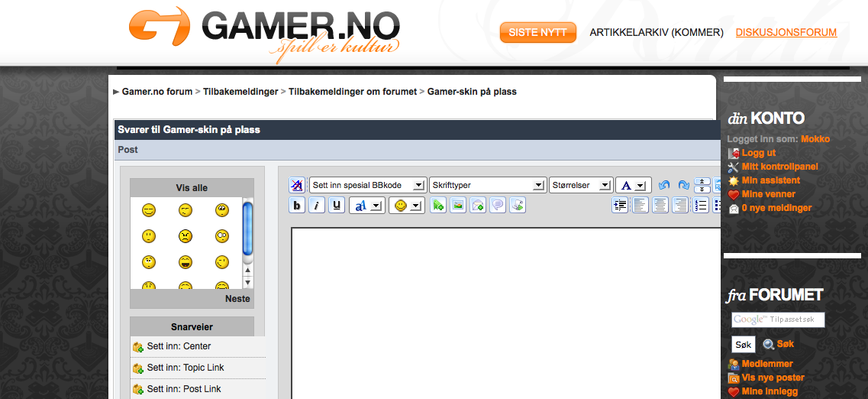Insert an image using the picture icon
868x399 pixels.
point(458,206)
